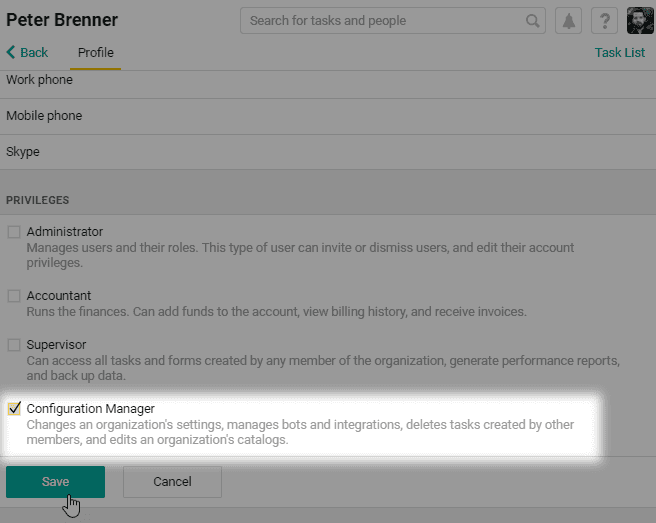Go Back to previous page
The height and width of the screenshot is (523, 656).
27,52
